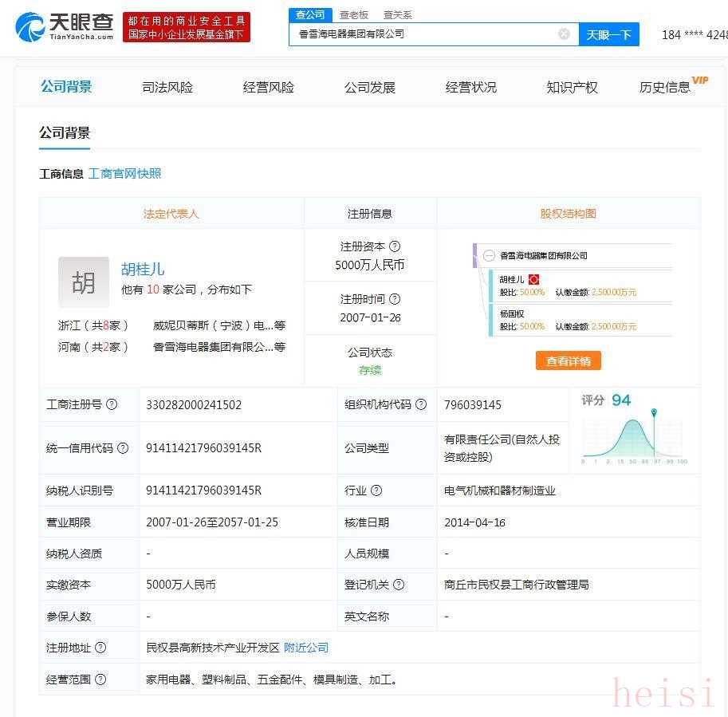Click shareholder 杨国权 in equity chart
Image resolution: width=728 pixels, height=717 pixels.
coord(512,314)
